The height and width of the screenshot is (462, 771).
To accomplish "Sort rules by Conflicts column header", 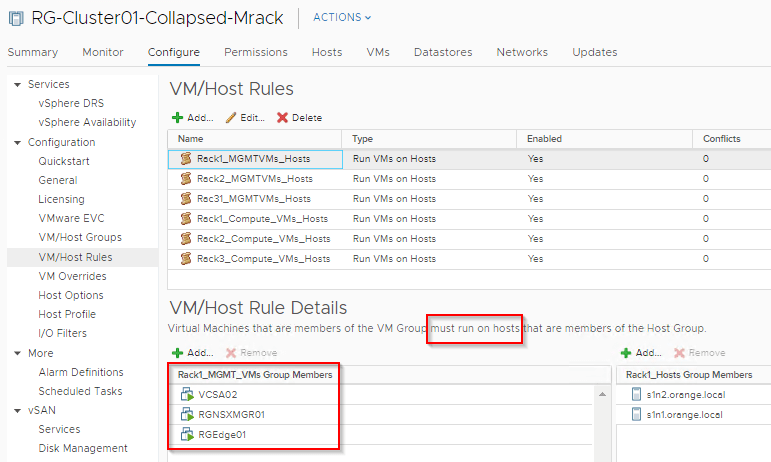I will point(732,139).
